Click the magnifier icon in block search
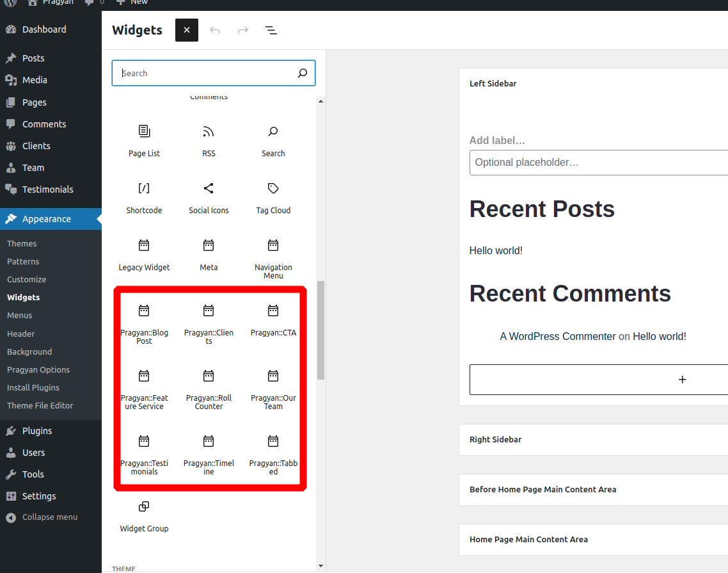The height and width of the screenshot is (573, 728). click(302, 73)
